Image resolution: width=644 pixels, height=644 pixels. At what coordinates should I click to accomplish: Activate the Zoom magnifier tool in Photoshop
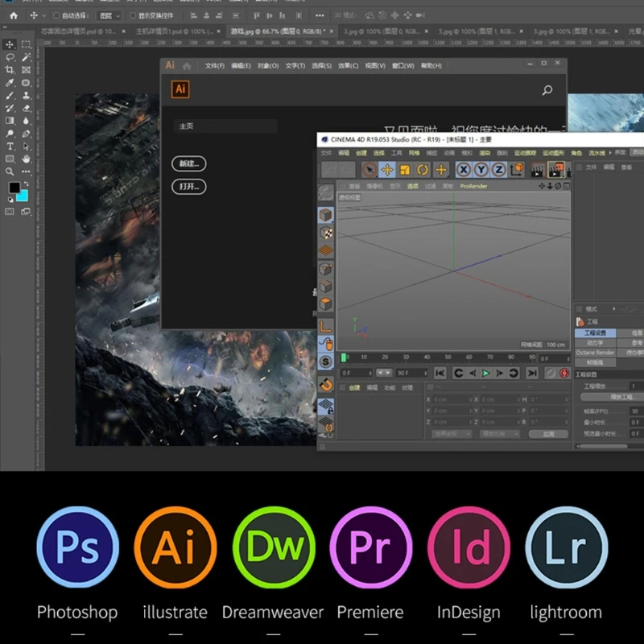10,171
